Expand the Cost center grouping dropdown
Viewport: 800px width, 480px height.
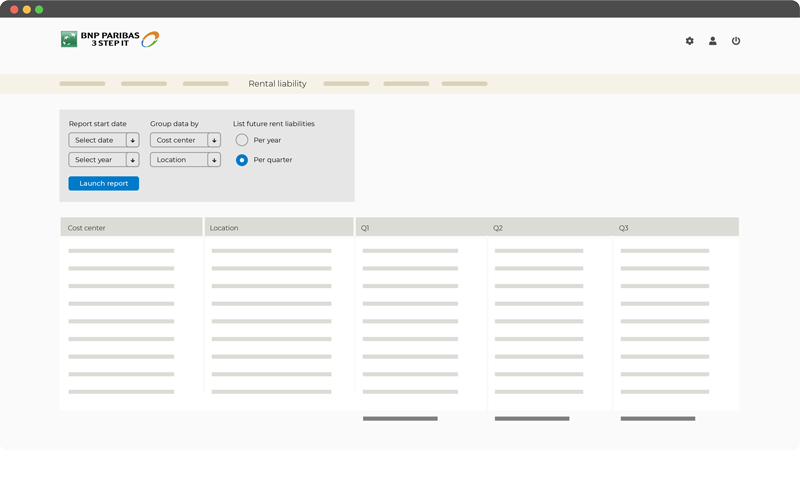[185, 140]
